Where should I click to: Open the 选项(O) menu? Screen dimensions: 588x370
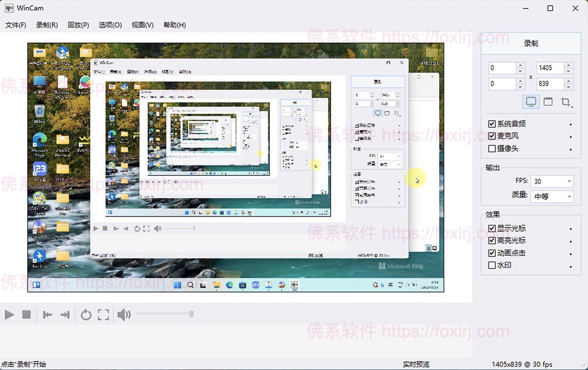[x=110, y=25]
